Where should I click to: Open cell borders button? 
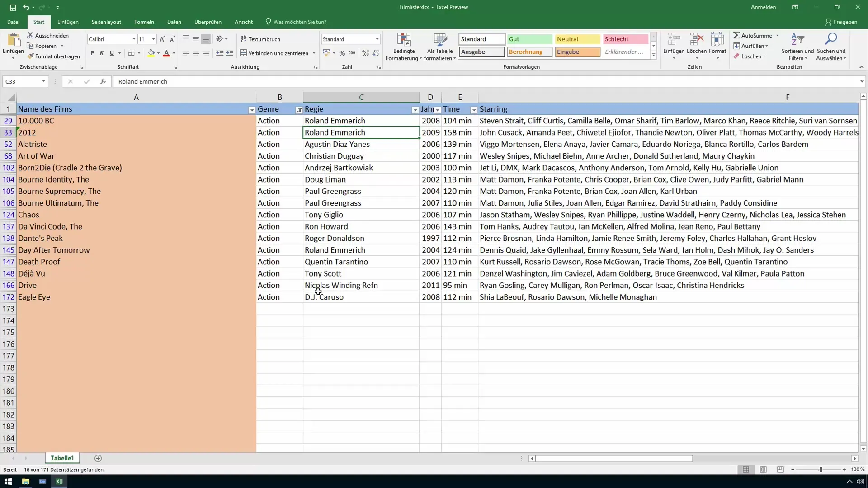pos(131,53)
